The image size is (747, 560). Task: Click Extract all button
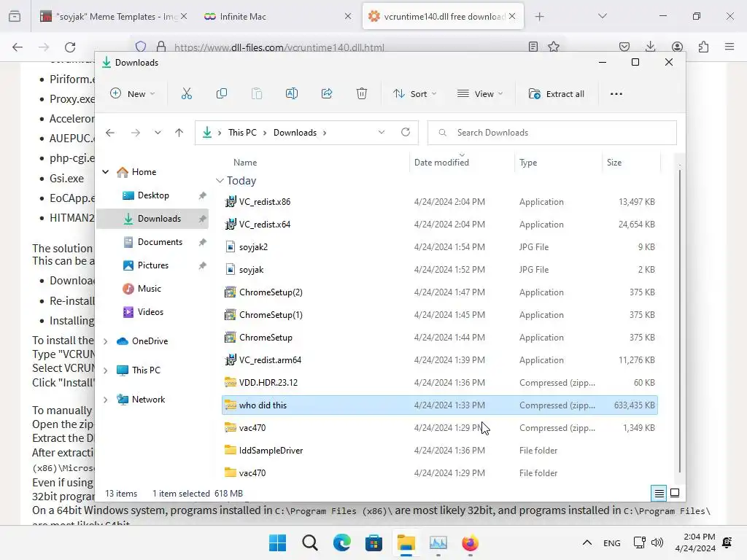tap(557, 94)
